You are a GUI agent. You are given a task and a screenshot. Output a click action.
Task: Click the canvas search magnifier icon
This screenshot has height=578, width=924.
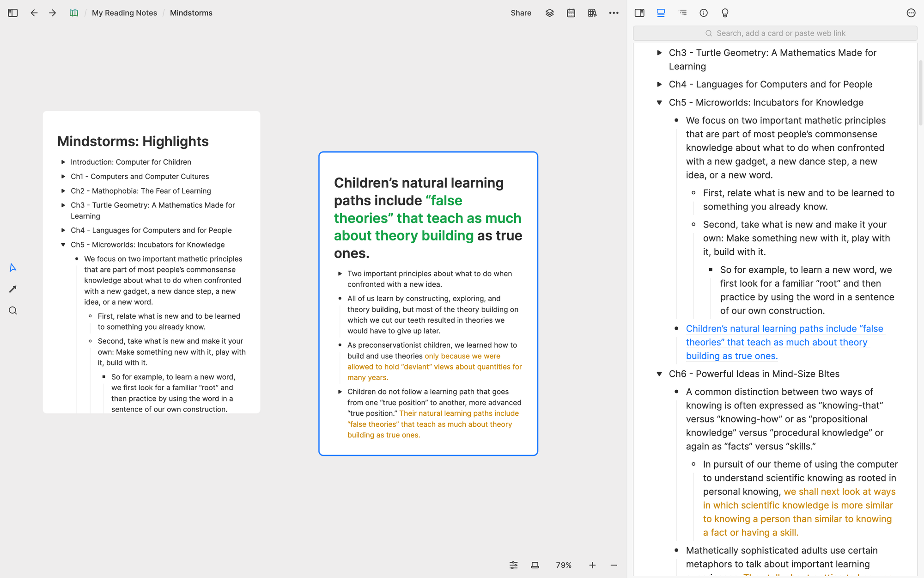[x=13, y=311]
